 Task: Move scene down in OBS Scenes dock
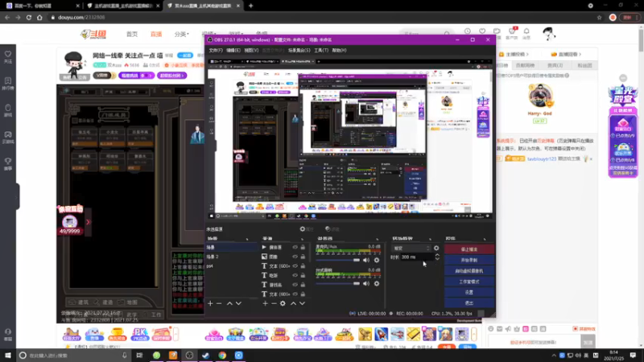[x=238, y=303]
